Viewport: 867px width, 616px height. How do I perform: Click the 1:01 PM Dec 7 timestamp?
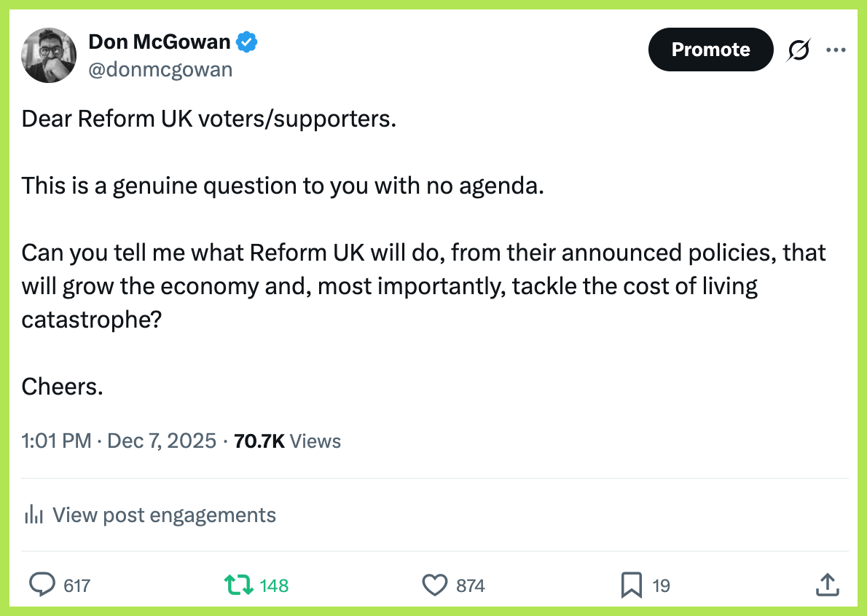[x=119, y=441]
